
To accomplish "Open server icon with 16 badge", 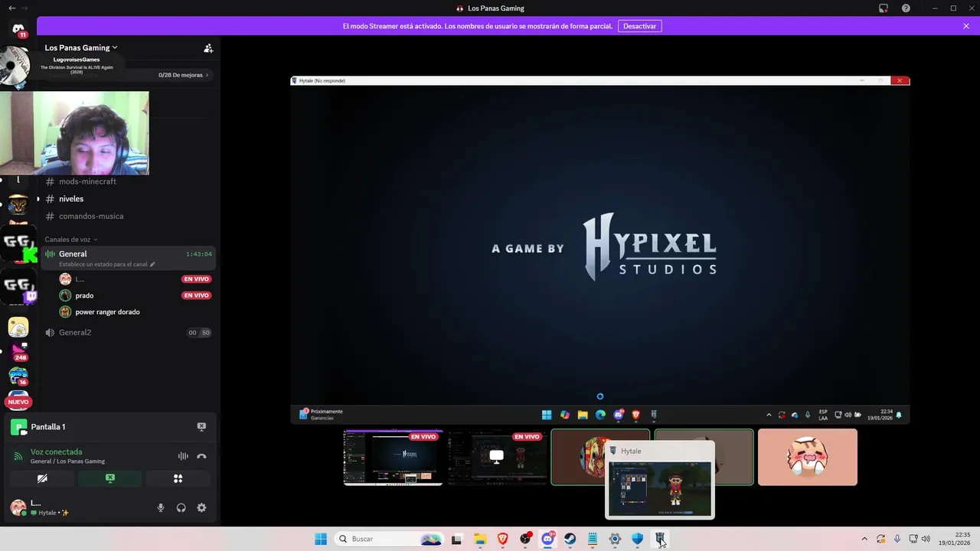I will coord(18,376).
